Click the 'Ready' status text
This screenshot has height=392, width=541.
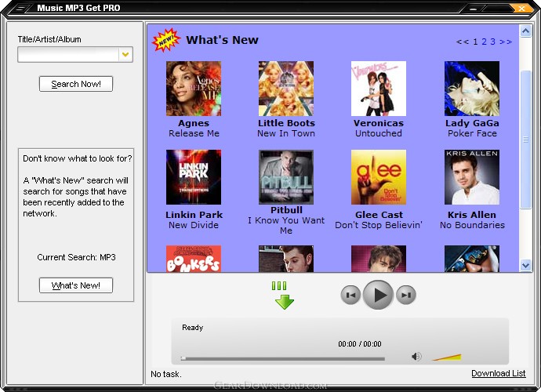pos(193,328)
